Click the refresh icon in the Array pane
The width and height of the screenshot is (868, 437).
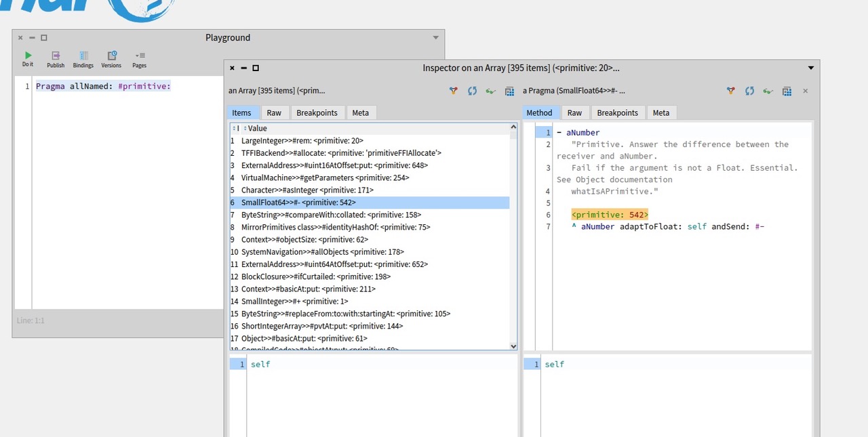[x=472, y=91]
